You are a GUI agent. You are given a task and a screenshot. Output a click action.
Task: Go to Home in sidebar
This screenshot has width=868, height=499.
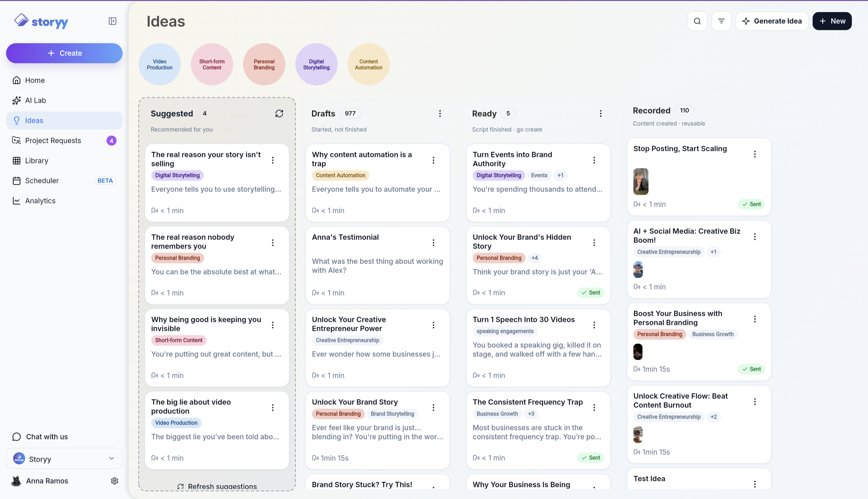click(64, 80)
